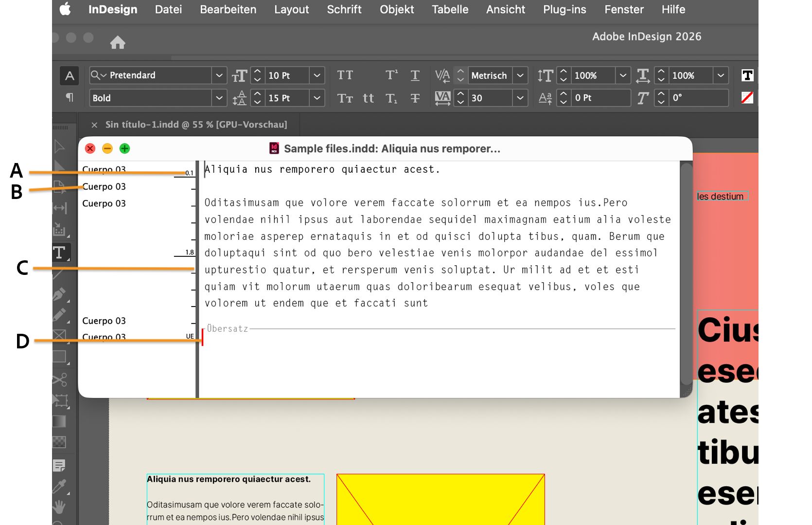Click the Cuerpo 03 style above the Übersatz line
The width and height of the screenshot is (812, 525).
point(104,321)
